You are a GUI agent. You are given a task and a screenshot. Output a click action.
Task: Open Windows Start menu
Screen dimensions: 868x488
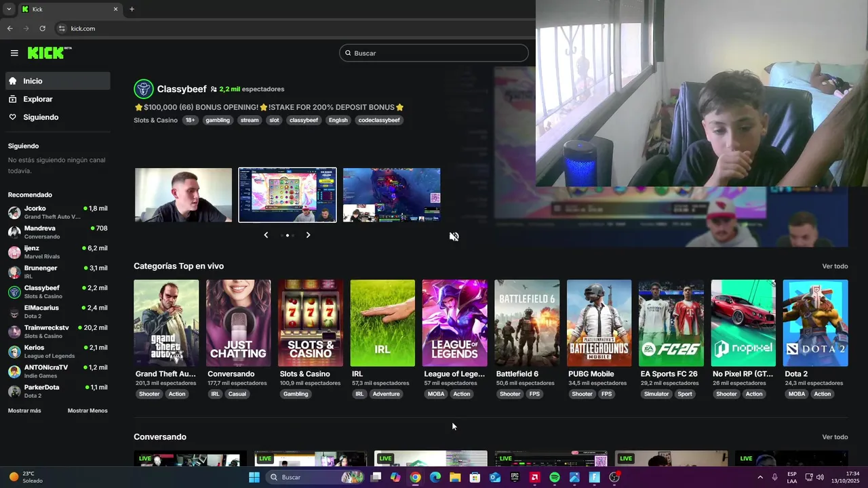coord(254,477)
